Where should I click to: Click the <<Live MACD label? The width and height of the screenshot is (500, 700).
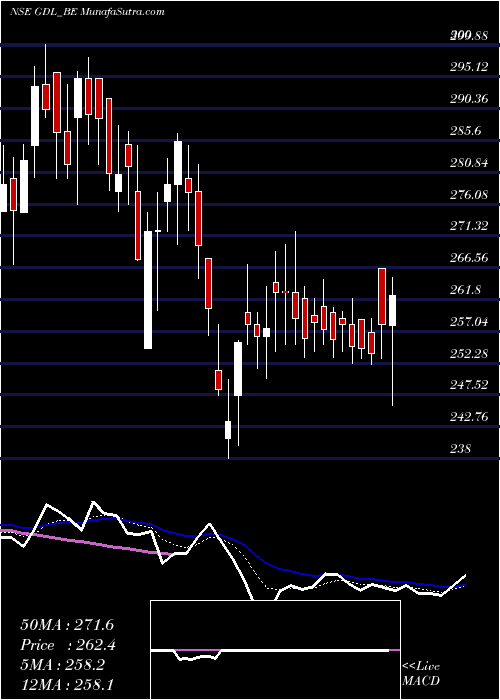coord(421,674)
